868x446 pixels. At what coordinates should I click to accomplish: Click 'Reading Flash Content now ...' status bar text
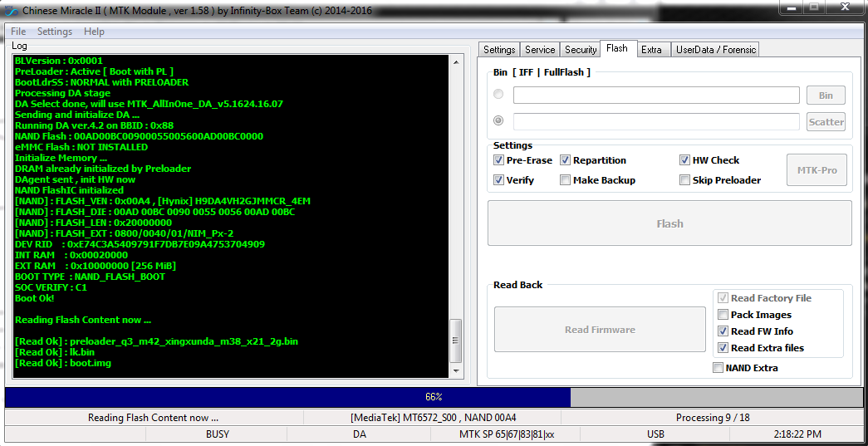pyautogui.click(x=154, y=418)
